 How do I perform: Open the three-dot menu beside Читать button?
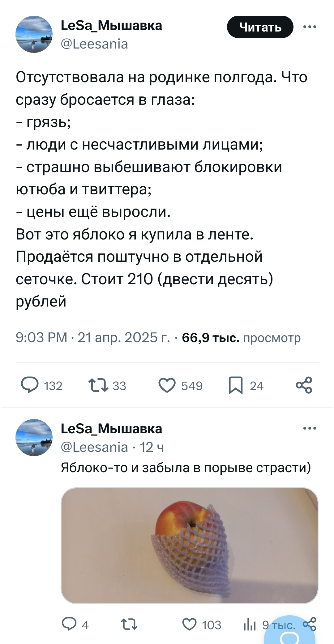click(310, 27)
